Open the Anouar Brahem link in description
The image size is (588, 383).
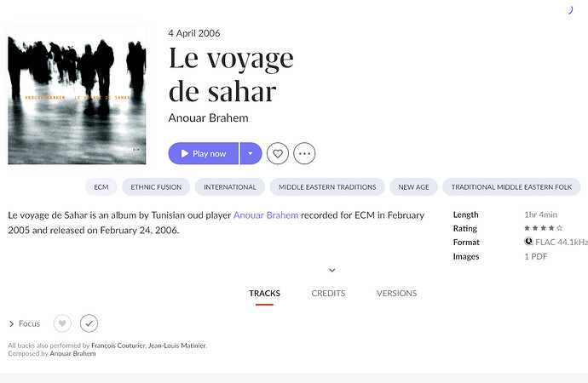pyautogui.click(x=266, y=215)
